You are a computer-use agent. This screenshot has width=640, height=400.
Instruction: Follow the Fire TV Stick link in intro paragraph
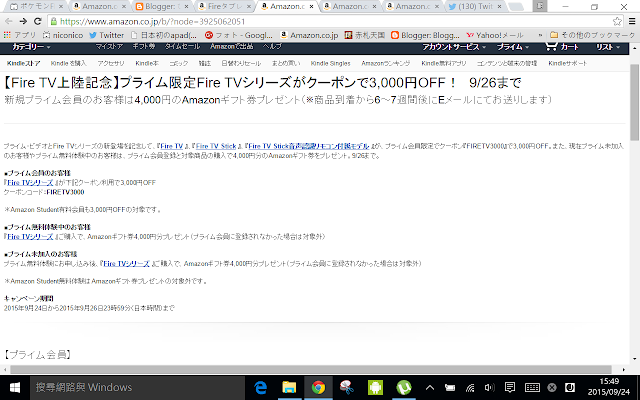[216, 146]
